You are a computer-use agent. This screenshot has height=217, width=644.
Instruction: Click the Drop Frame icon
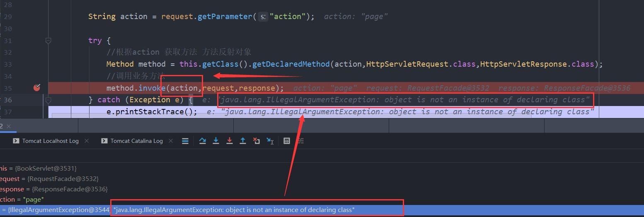click(257, 141)
